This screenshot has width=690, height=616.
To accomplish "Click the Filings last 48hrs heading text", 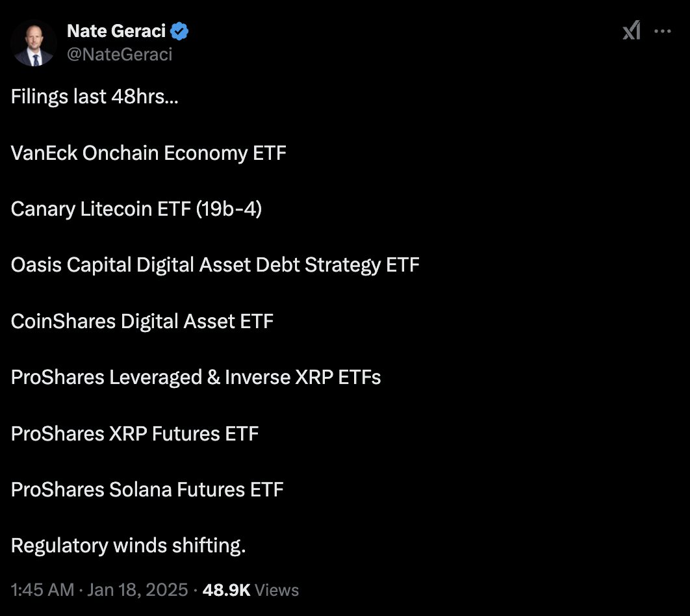I will click(94, 96).
